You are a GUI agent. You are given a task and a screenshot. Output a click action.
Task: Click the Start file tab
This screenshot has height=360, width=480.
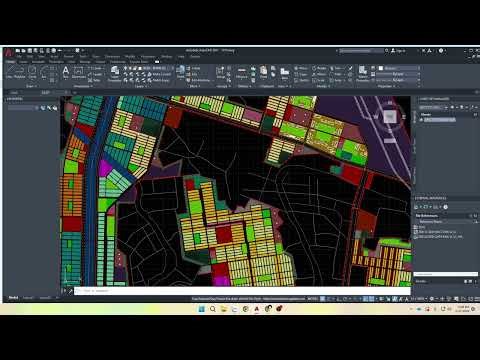click(x=14, y=92)
